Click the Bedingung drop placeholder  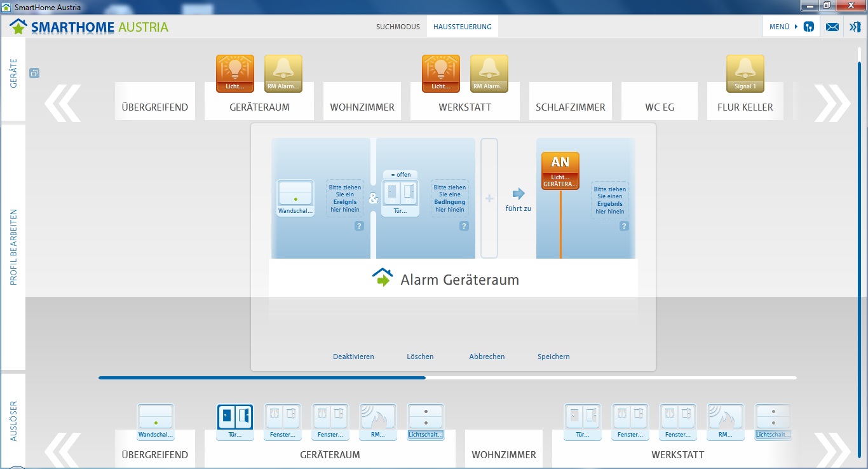450,198
